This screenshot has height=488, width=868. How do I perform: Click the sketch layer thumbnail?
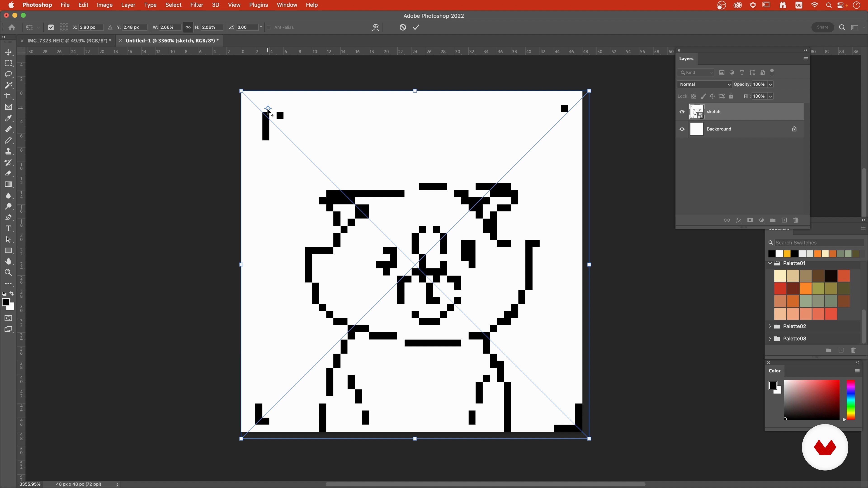coord(696,112)
